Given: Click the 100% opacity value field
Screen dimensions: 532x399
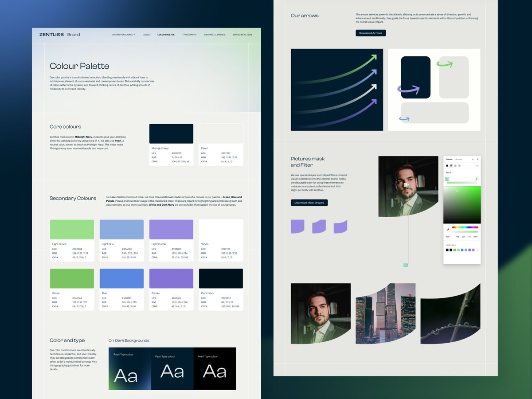Looking at the screenshot, I should (x=475, y=237).
